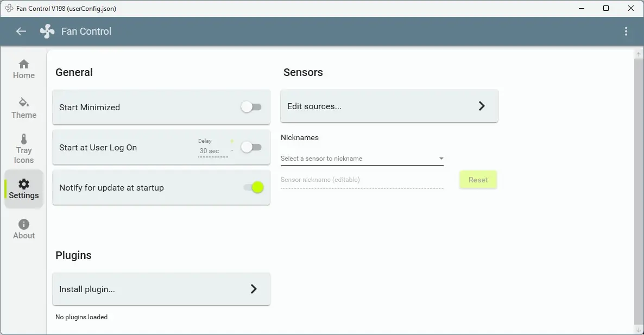
Task: Open Install plugin chevron
Action: (253, 289)
